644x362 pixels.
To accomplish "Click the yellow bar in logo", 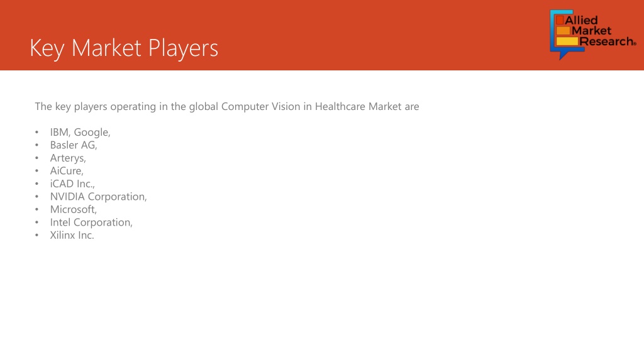I will (x=567, y=41).
